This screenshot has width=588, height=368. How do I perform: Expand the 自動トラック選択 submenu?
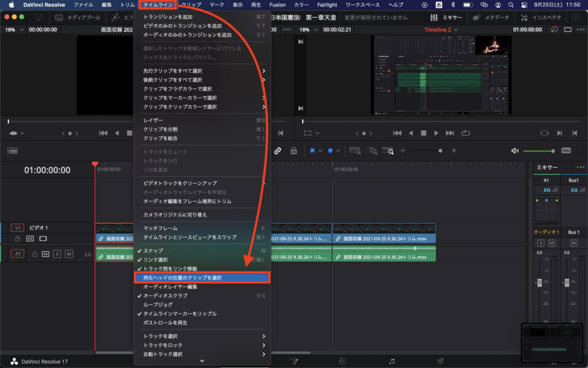coord(202,354)
